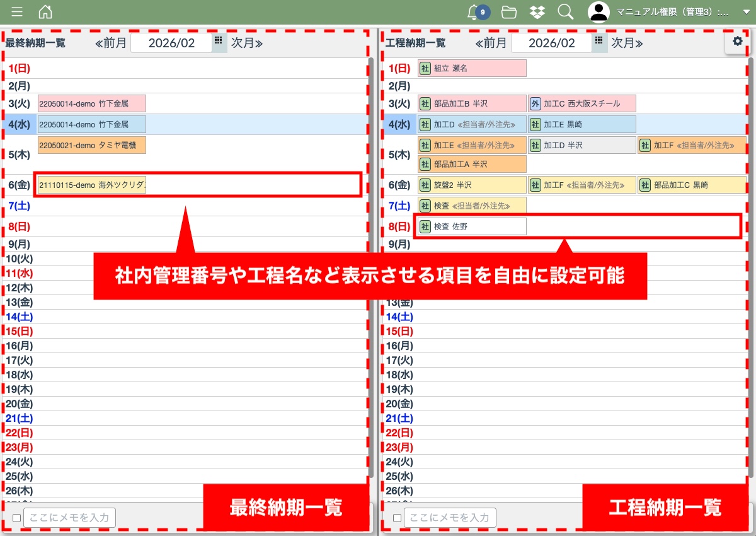Click the user profile avatar icon
Screen dimensions: 756x536
click(x=598, y=12)
